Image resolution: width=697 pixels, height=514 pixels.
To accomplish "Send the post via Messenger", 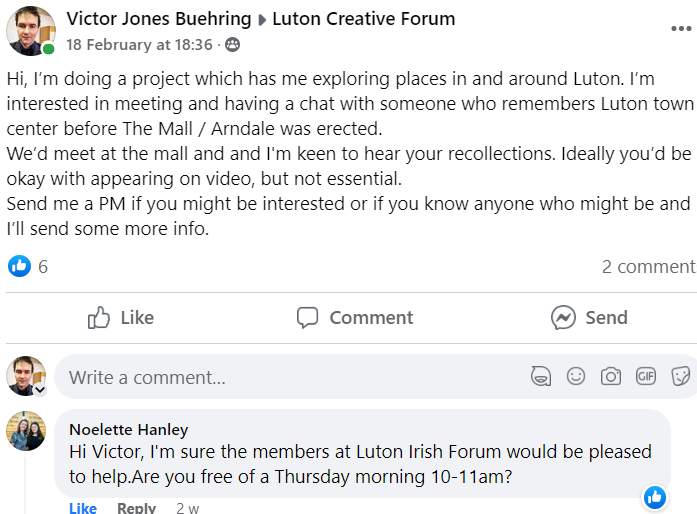I will click(589, 318).
